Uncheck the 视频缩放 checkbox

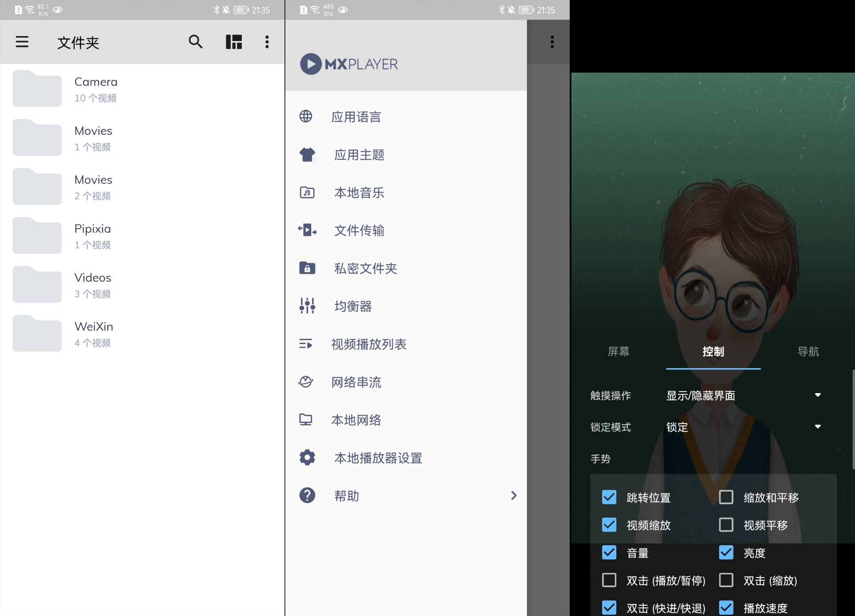609,525
